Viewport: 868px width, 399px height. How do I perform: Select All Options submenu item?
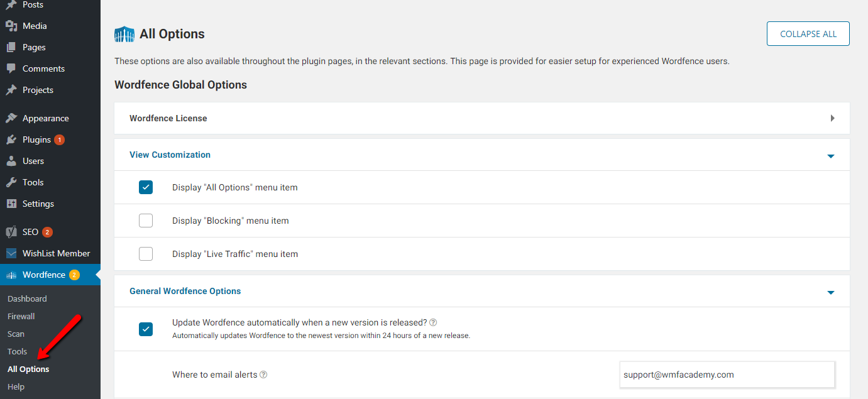[28, 369]
